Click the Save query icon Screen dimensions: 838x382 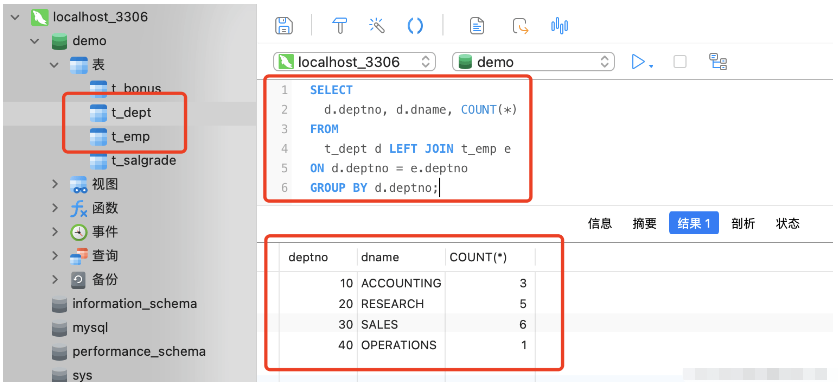pyautogui.click(x=283, y=25)
